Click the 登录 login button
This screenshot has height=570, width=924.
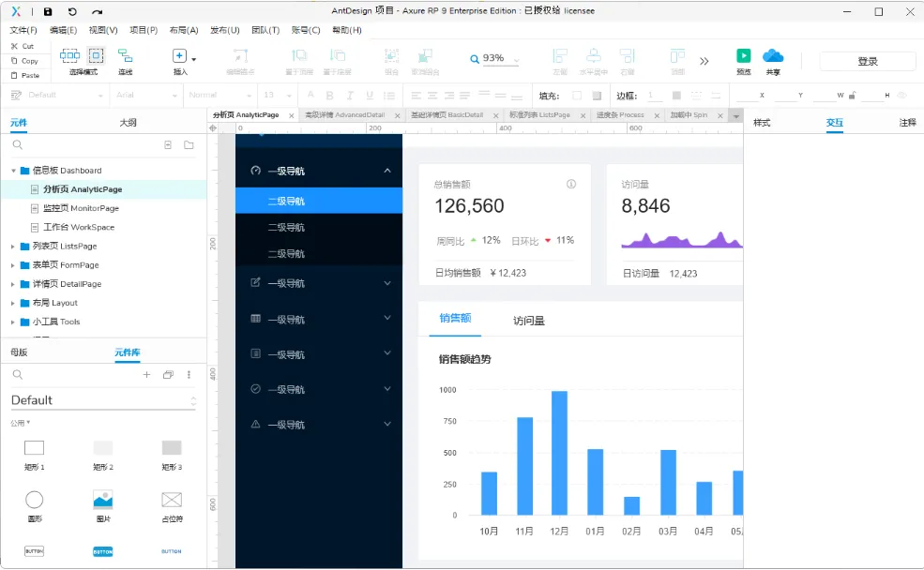[x=868, y=61]
